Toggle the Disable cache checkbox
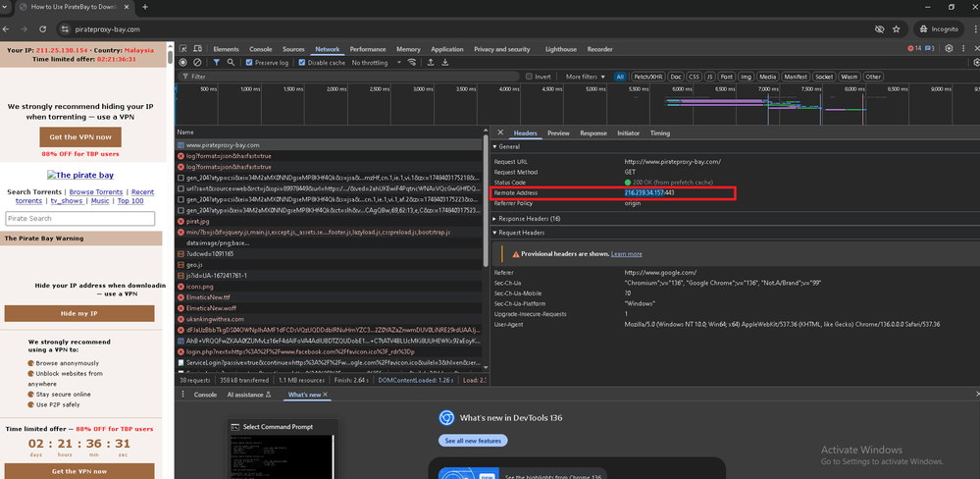 [x=301, y=63]
